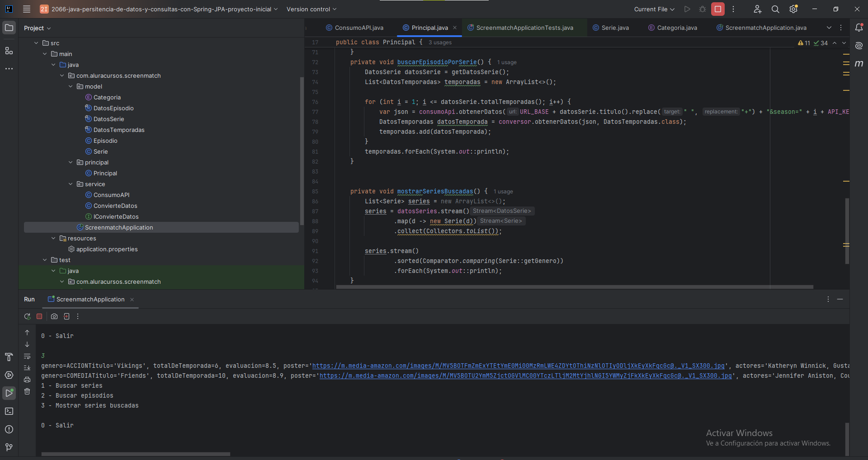
Task: Open More Actions menu in top toolbar
Action: pos(733,9)
